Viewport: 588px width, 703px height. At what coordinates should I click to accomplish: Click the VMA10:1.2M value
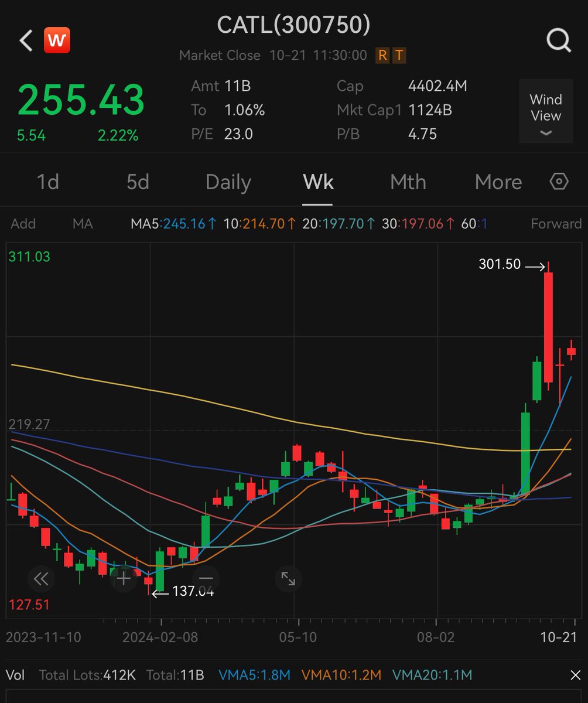click(x=343, y=675)
